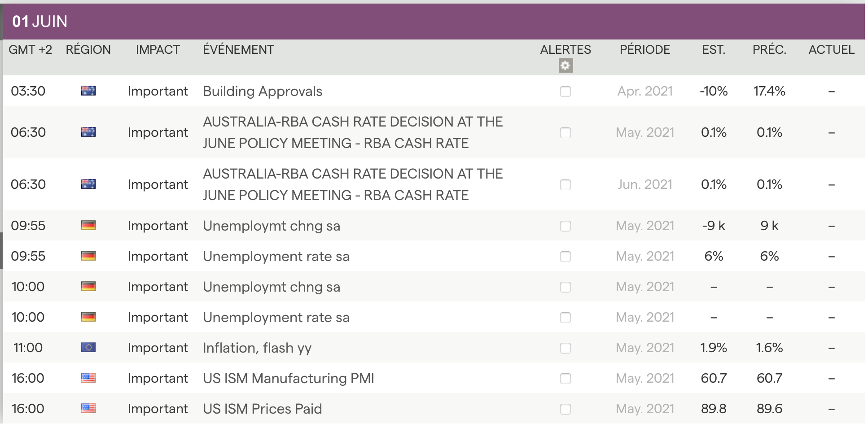Click the PÉRIODE column header

tap(644, 50)
